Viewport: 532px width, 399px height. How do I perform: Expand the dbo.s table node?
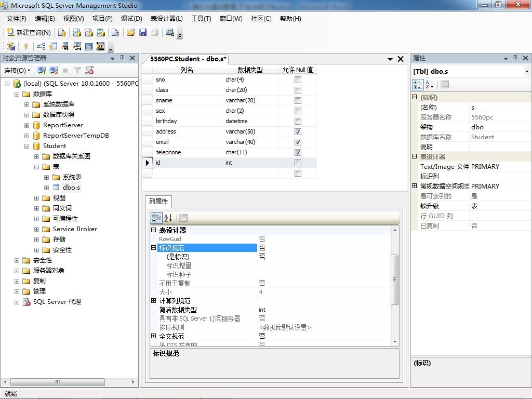[x=46, y=188]
